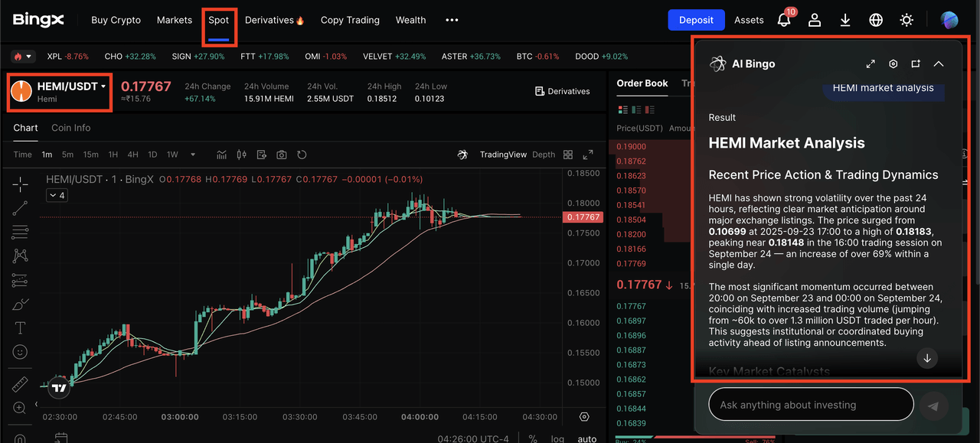Switch to the Coin Info tab
Image resolution: width=980 pixels, height=443 pixels.
(x=71, y=128)
